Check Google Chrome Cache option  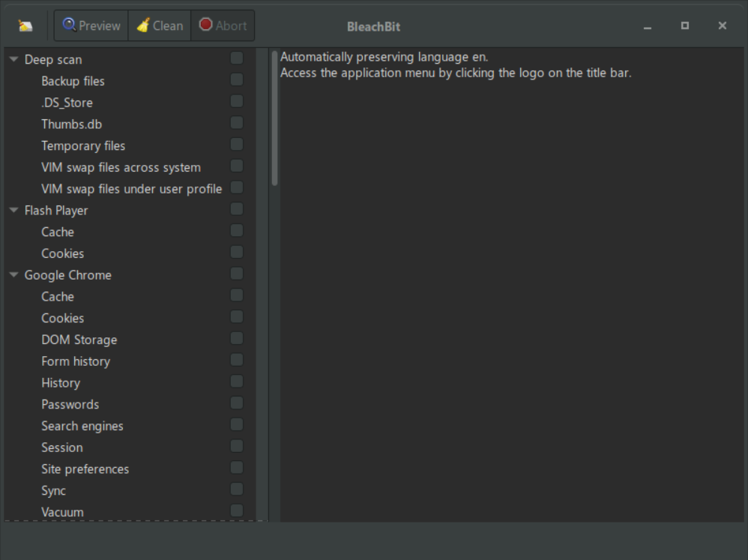click(237, 295)
